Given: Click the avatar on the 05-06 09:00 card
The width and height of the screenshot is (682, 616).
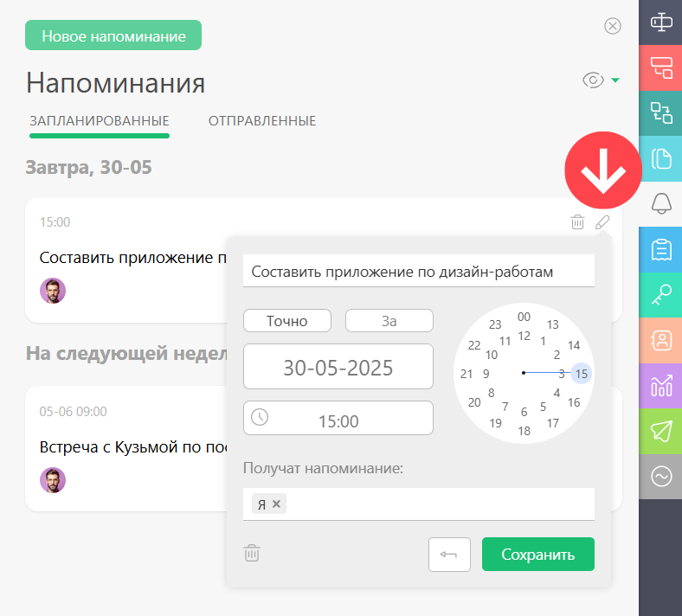Looking at the screenshot, I should pyautogui.click(x=53, y=480).
